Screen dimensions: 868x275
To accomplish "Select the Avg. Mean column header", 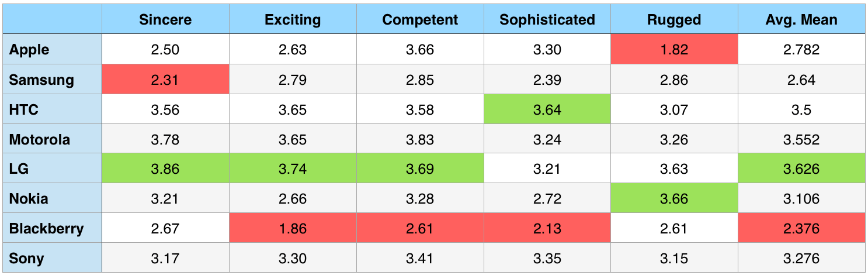I will (801, 20).
